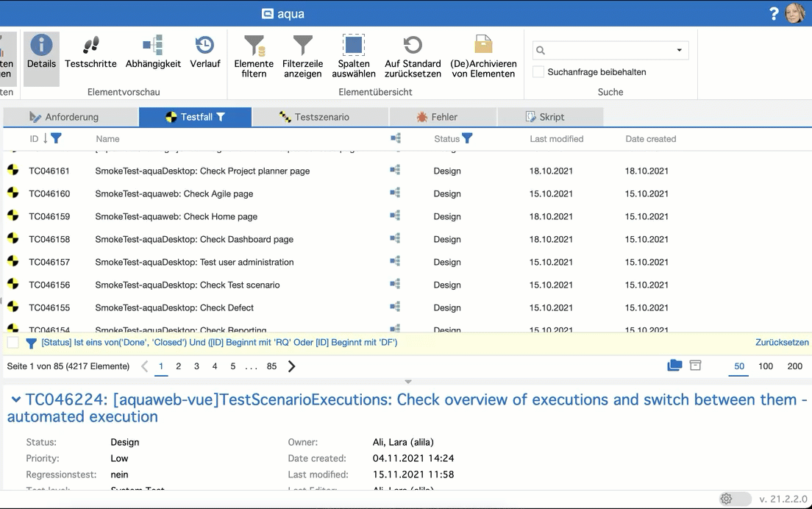This screenshot has width=812, height=509.
Task: Collapse the preview panel with the divider arrow
Action: [x=408, y=382]
